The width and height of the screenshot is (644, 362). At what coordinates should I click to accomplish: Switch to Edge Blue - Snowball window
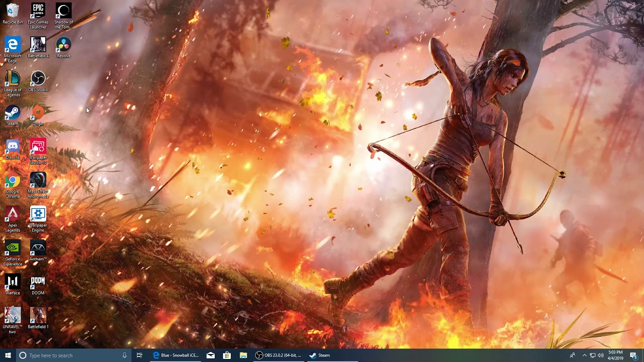pyautogui.click(x=175, y=355)
